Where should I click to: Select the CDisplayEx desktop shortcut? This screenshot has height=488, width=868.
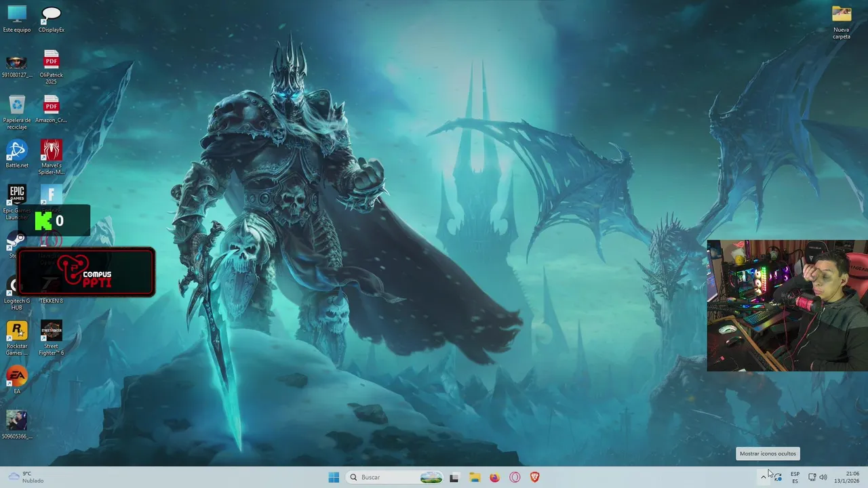(x=51, y=19)
